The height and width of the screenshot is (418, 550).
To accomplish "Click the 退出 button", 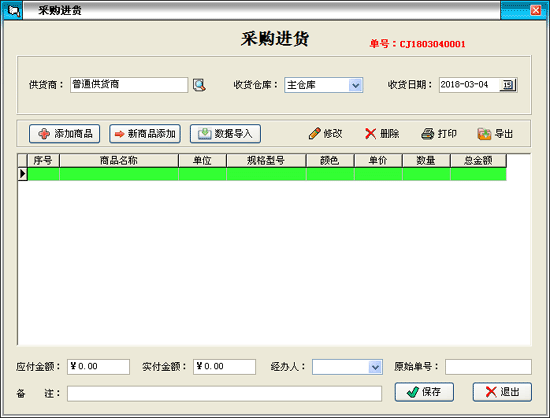I will (x=502, y=392).
